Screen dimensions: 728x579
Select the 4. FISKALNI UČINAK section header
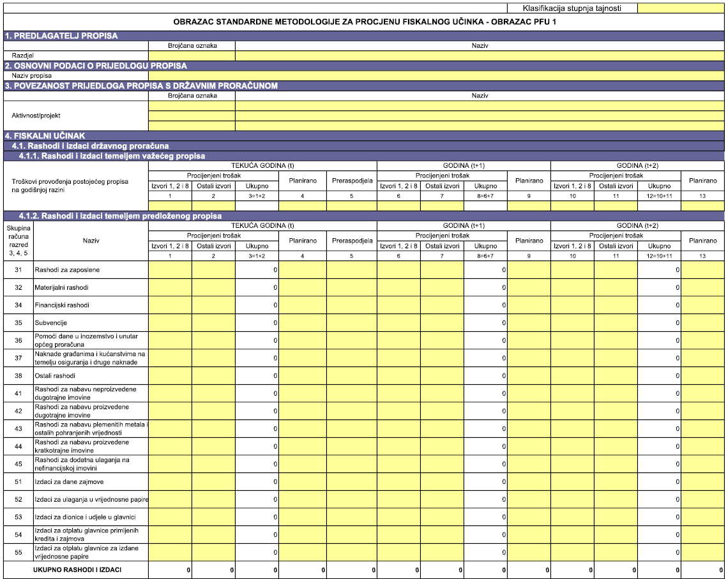coord(45,136)
